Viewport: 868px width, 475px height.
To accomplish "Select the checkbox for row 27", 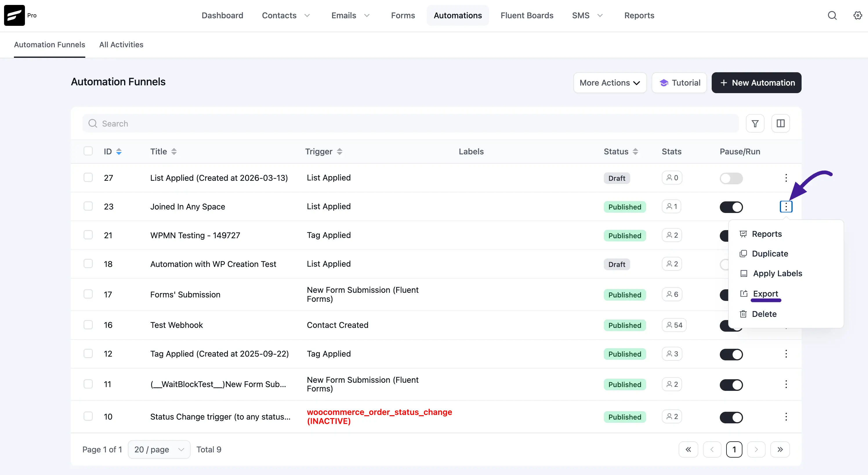I will pyautogui.click(x=88, y=178).
